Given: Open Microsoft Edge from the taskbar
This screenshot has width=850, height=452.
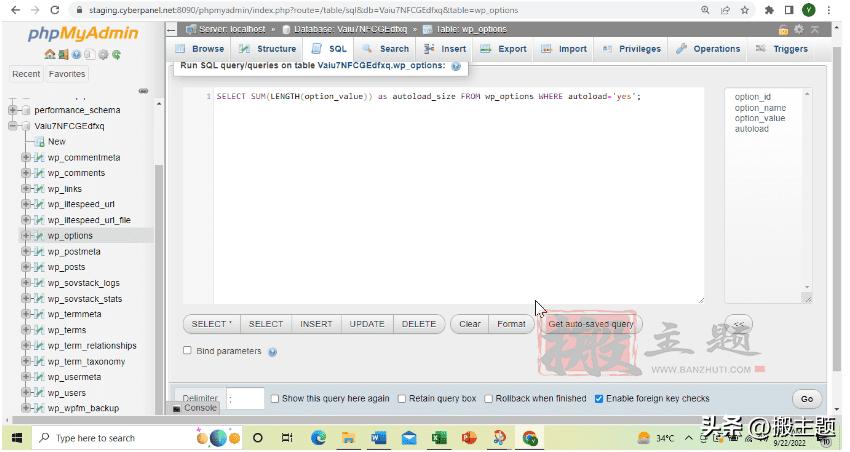Looking at the screenshot, I should coord(319,438).
